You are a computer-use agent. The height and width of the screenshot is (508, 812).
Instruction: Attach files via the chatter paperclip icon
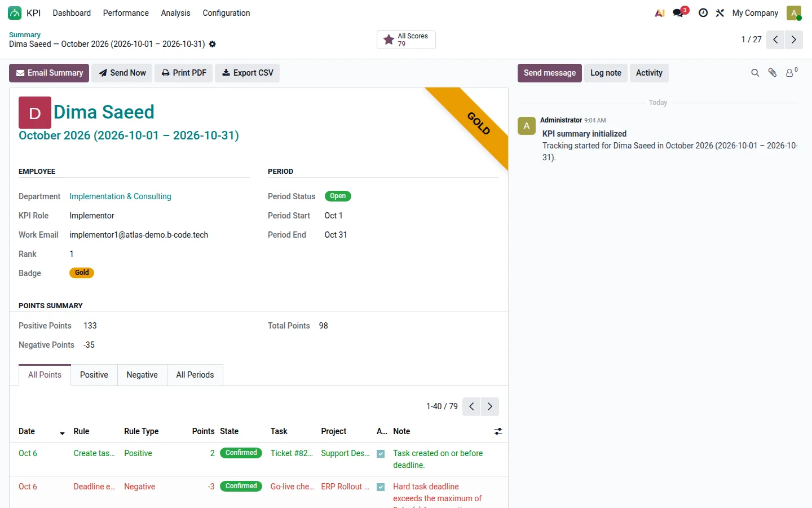(x=773, y=73)
